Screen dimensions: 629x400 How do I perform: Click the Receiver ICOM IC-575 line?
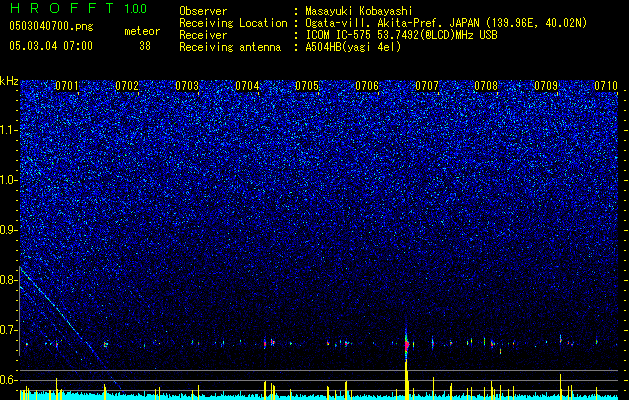[x=401, y=35]
